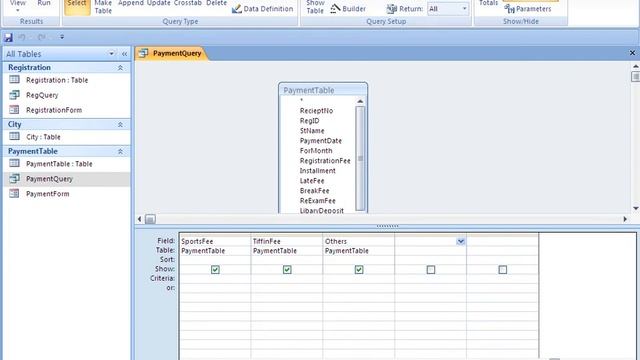640x360 pixels.
Task: Select StName field in PaymentTable list
Action: click(312, 131)
